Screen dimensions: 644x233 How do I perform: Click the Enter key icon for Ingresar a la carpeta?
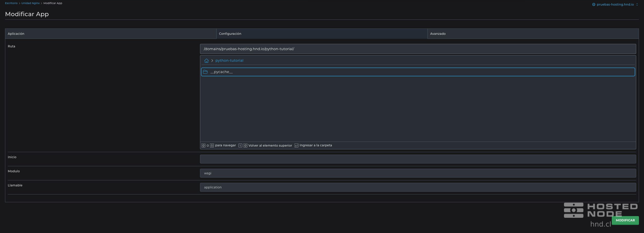[x=296, y=146]
